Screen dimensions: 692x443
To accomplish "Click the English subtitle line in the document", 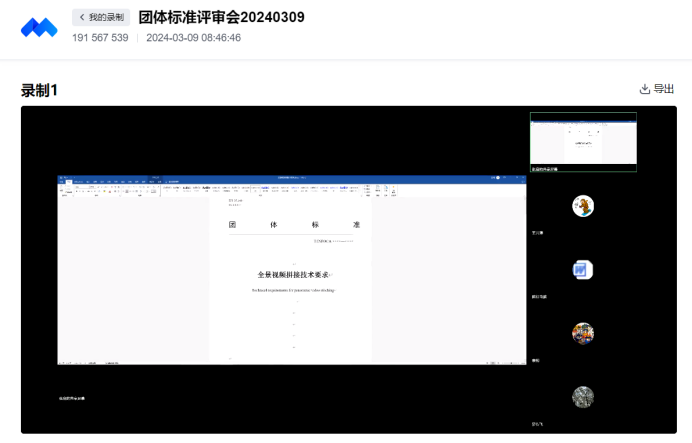I will pos(293,290).
